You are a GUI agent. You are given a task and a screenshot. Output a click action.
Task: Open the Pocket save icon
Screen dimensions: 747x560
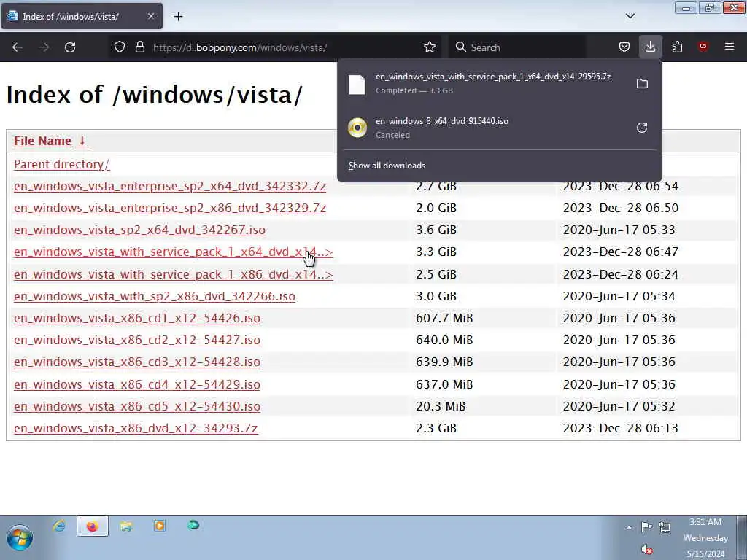coord(624,47)
